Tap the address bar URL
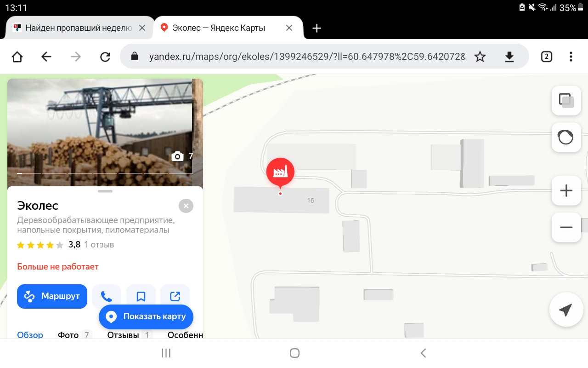Screen dimensions: 588x368 pyautogui.click(x=307, y=57)
